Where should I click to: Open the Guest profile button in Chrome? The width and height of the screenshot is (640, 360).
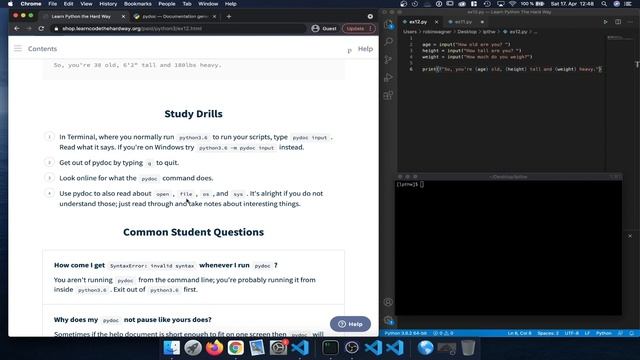pyautogui.click(x=324, y=29)
